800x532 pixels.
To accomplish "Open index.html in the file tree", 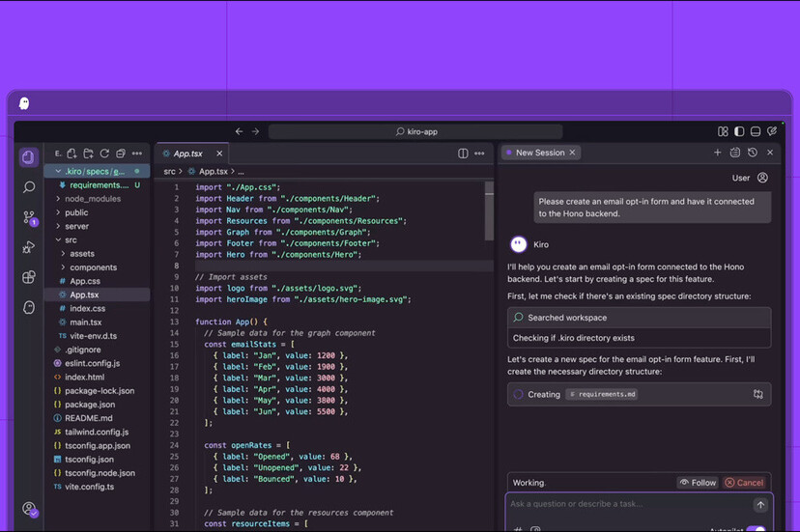I will tap(97, 378).
